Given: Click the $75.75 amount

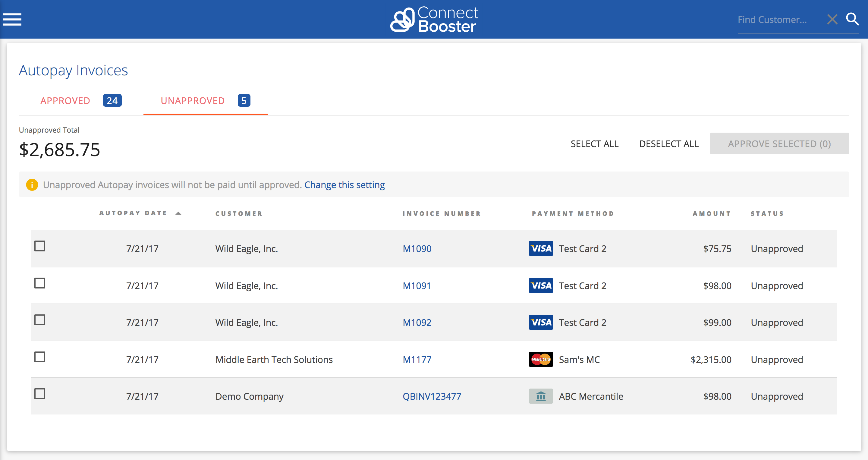Looking at the screenshot, I should pos(717,249).
